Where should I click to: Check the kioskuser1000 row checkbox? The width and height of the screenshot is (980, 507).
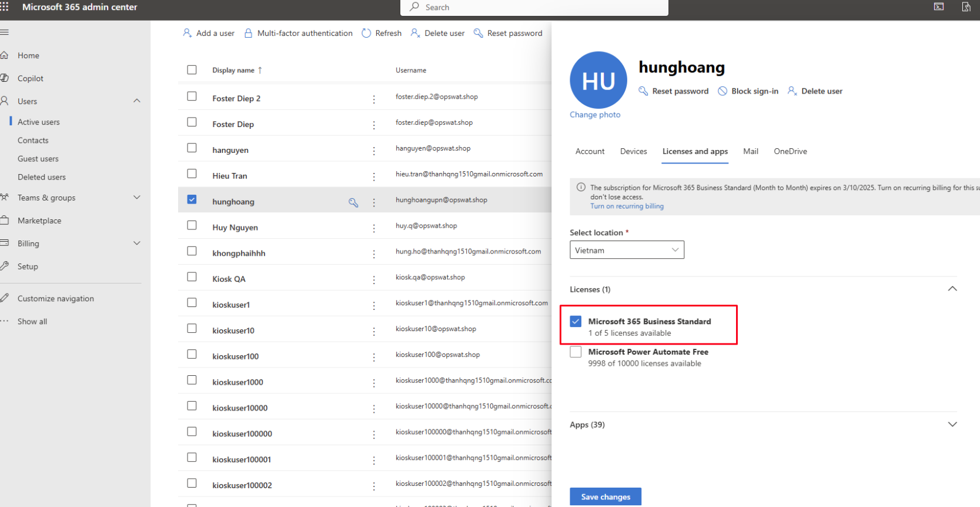pos(192,380)
